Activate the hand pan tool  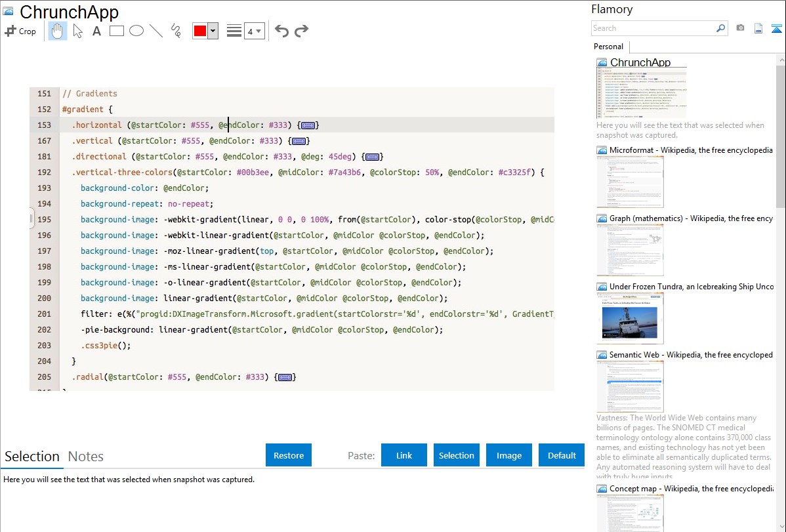click(58, 31)
